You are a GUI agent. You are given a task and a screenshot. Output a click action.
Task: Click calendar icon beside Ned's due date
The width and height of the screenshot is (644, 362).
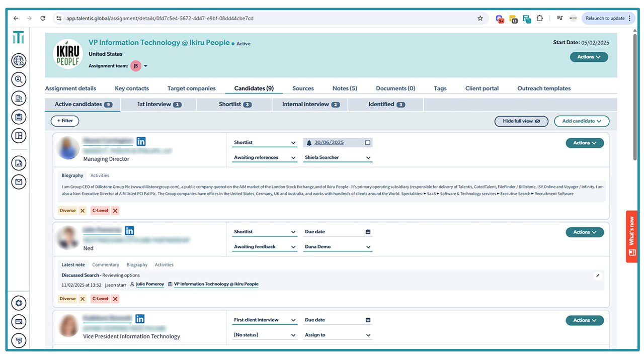pyautogui.click(x=368, y=232)
